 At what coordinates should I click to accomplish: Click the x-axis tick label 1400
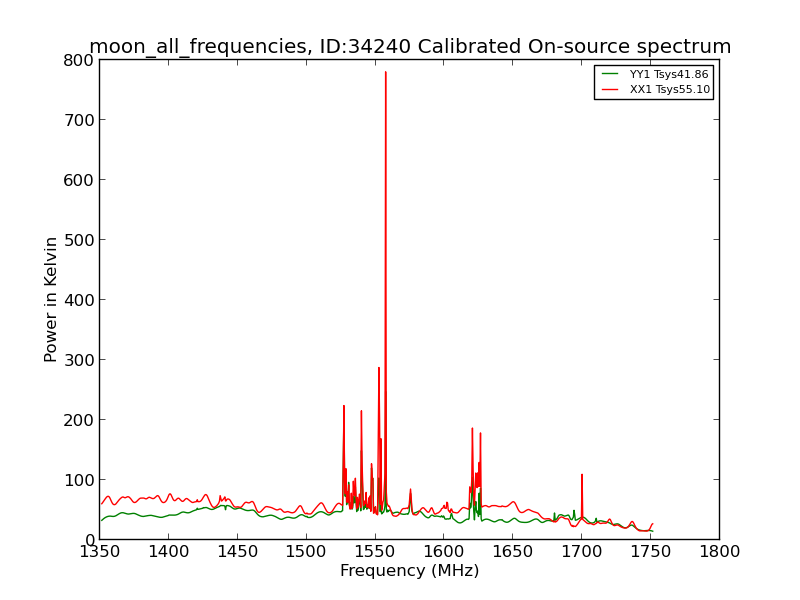click(x=168, y=552)
